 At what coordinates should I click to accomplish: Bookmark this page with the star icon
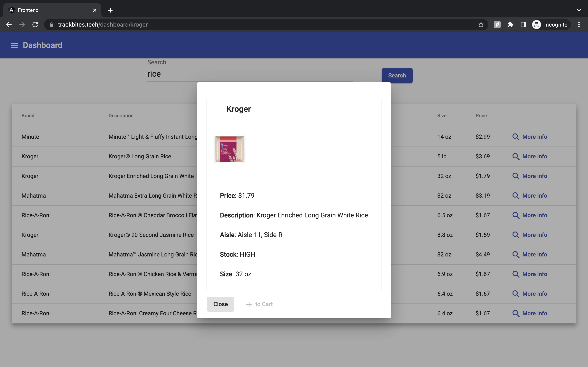(x=481, y=25)
